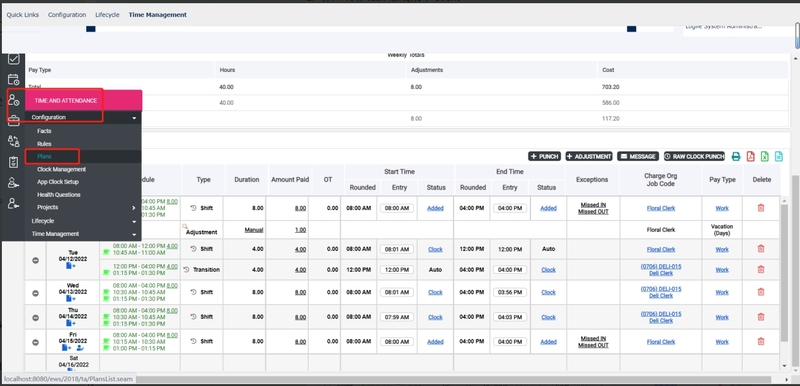
Task: Open the Manual link in Adjustment row
Action: click(x=254, y=230)
